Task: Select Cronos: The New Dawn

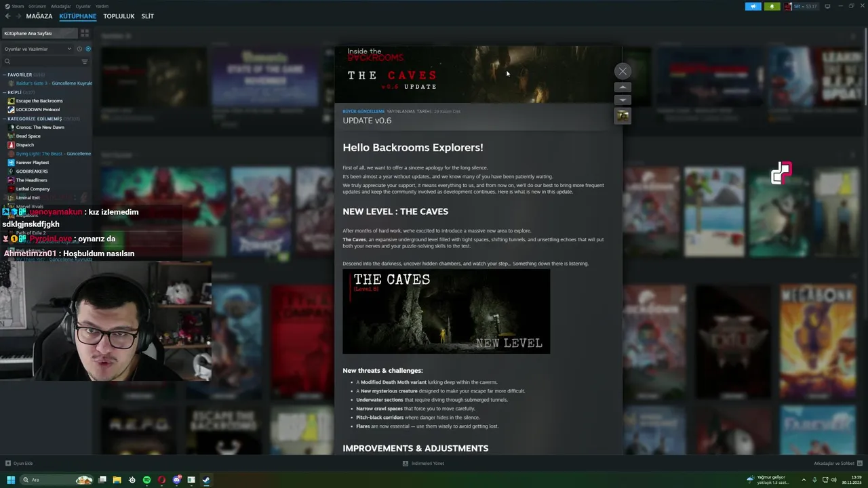Action: pos(40,127)
